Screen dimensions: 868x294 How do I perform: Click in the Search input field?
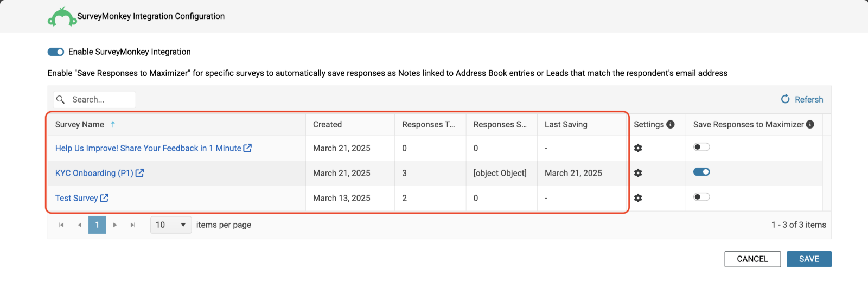click(x=94, y=99)
